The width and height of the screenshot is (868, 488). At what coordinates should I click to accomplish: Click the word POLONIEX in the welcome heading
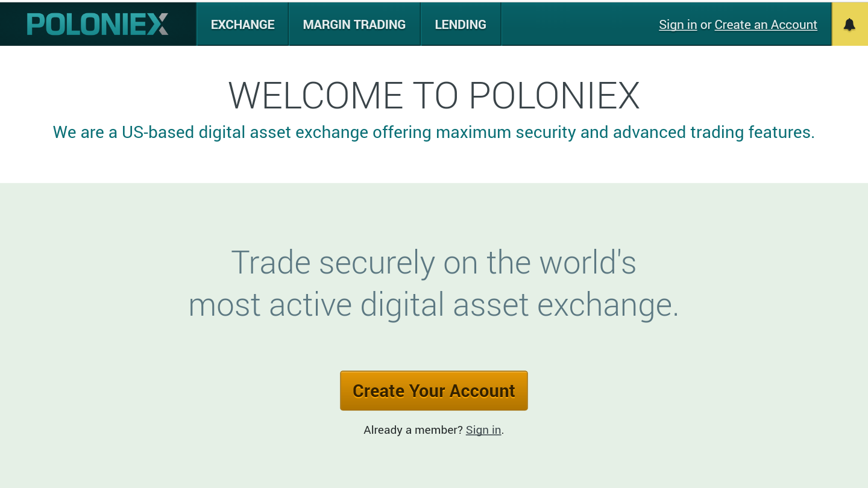[554, 96]
